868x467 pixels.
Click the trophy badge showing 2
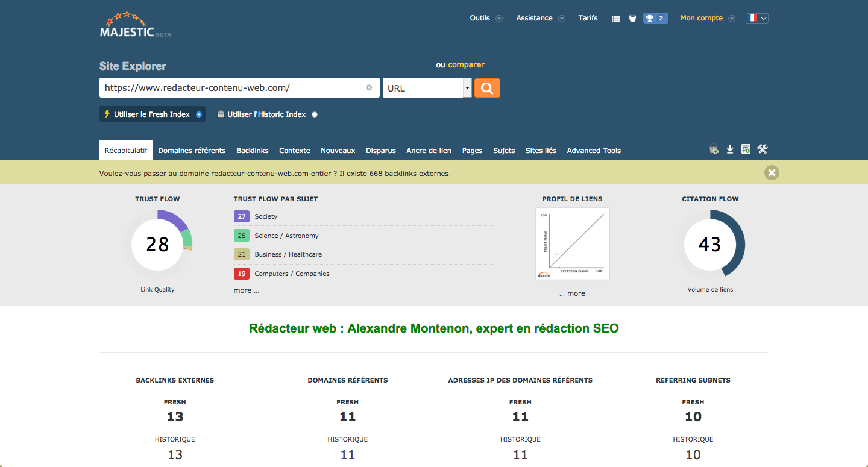[655, 18]
